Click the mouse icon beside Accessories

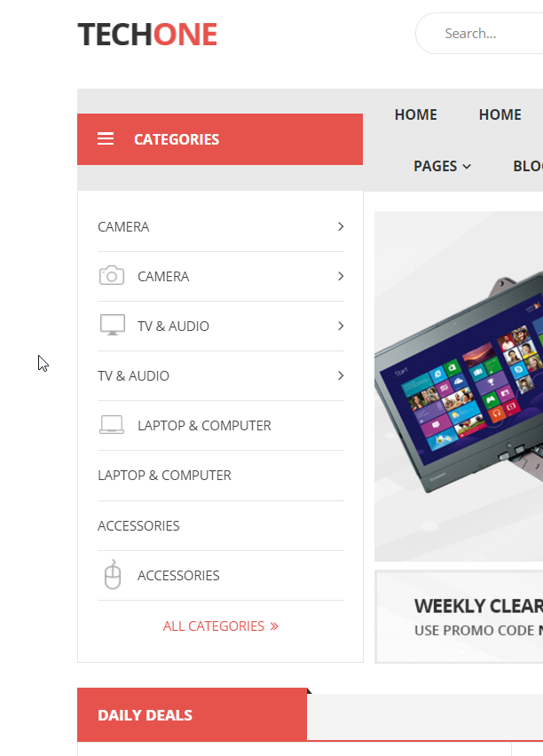(113, 575)
